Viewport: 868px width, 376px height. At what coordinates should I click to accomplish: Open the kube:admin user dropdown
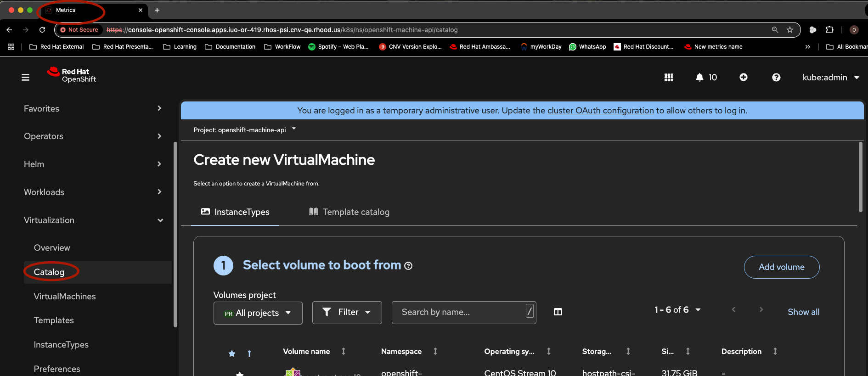831,78
